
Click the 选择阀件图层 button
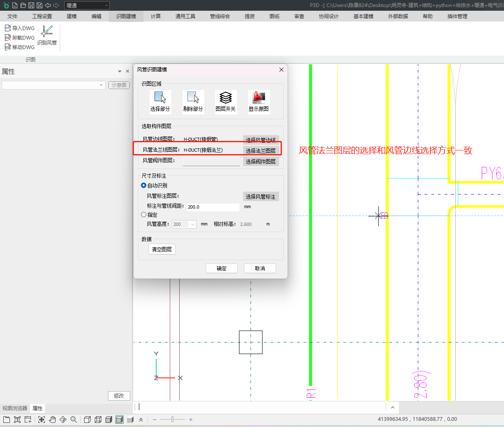[x=260, y=162]
